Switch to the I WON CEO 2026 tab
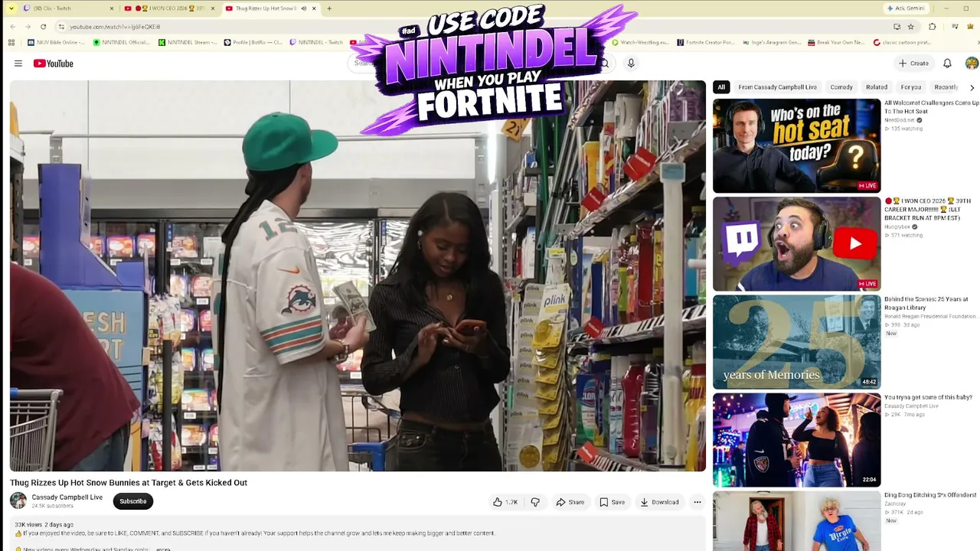The width and height of the screenshot is (980, 551). tap(168, 8)
